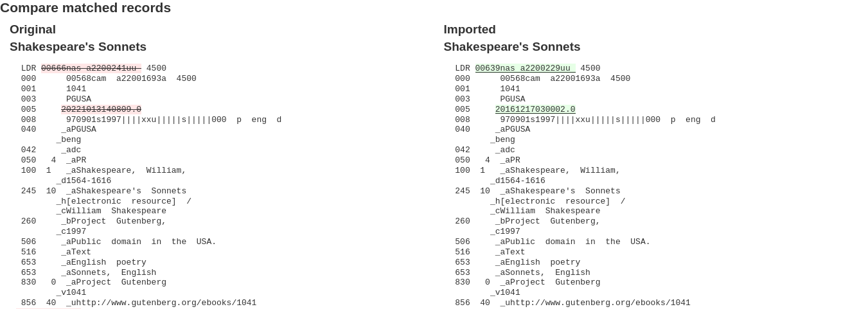Click the "Imported" column heading
The height and width of the screenshot is (309, 868).
coord(469,30)
